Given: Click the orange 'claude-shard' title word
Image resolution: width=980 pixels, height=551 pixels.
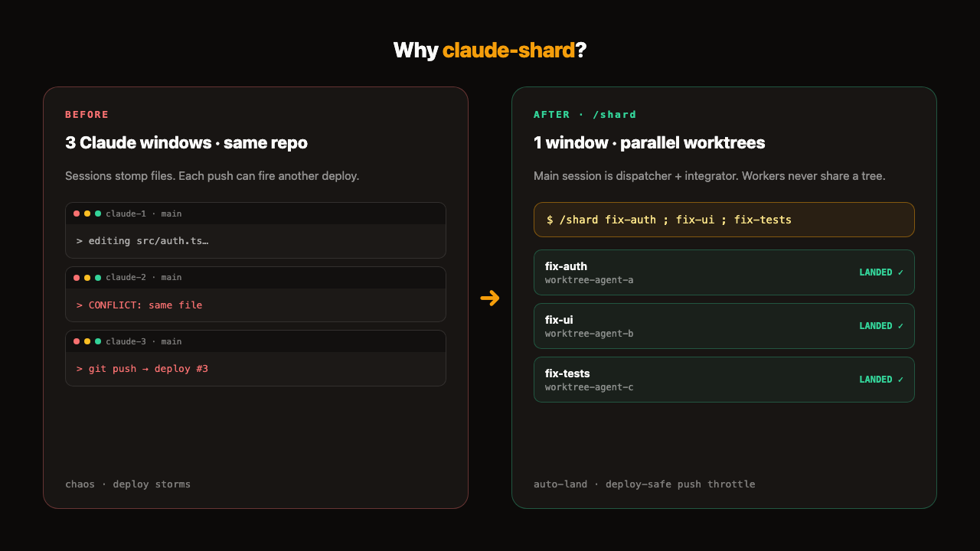Looking at the screenshot, I should pos(508,51).
